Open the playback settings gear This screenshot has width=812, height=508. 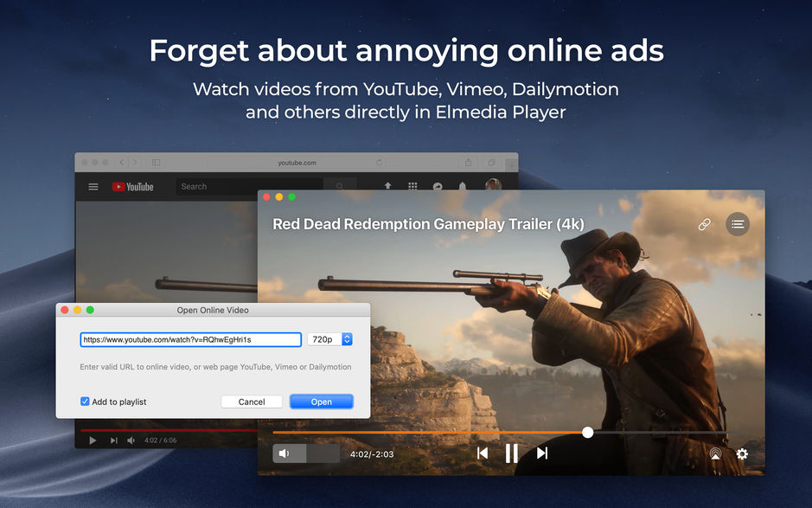[x=741, y=453]
